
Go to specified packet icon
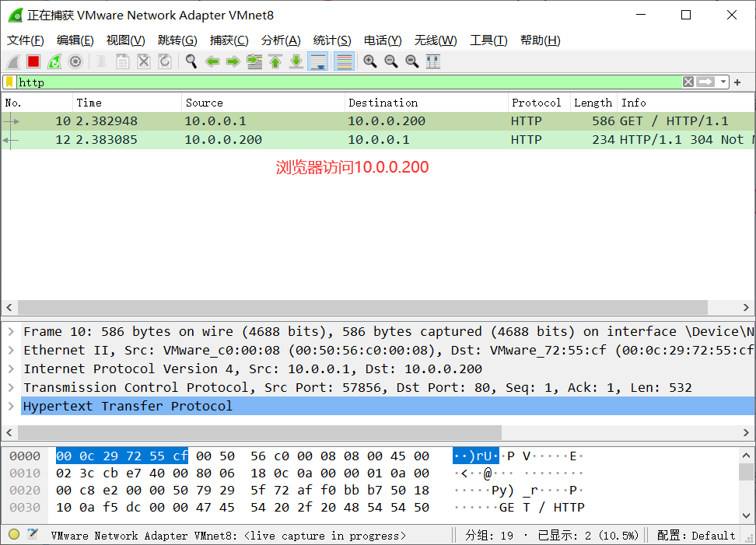click(254, 61)
